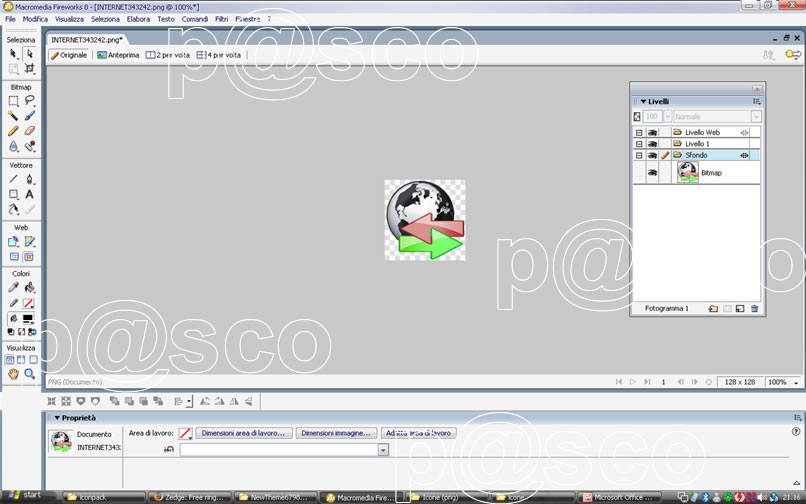Select the Pen tool

pyautogui.click(x=29, y=179)
